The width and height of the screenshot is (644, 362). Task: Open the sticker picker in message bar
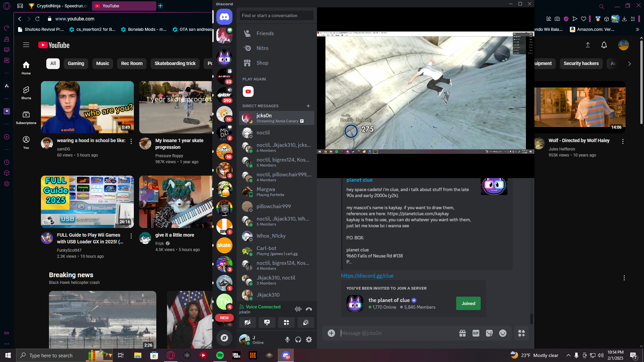point(489,333)
